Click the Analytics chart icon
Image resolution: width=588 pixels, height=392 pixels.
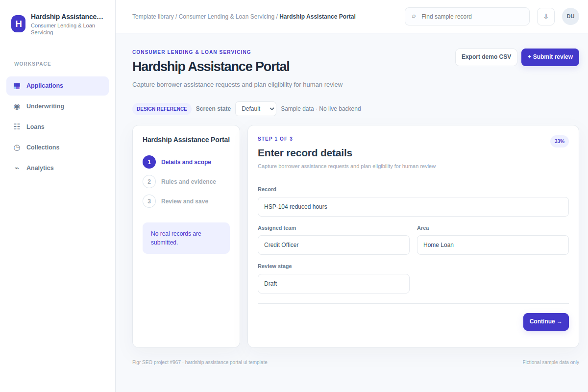pos(17,168)
